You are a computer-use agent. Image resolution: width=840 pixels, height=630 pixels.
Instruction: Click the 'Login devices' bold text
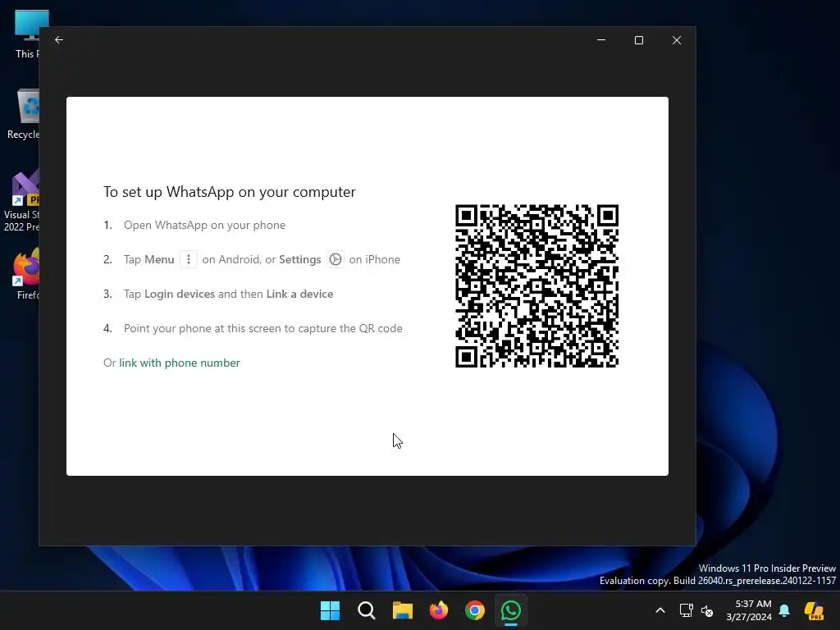pos(180,294)
